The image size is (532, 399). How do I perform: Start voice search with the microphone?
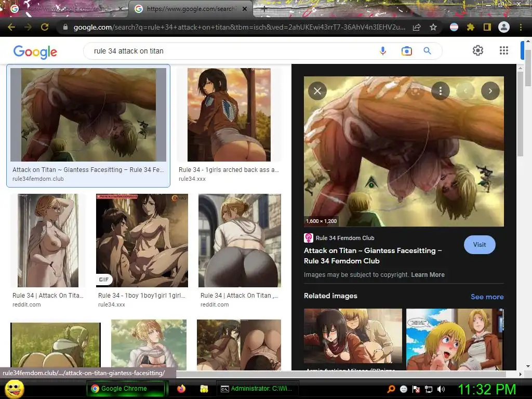383,51
